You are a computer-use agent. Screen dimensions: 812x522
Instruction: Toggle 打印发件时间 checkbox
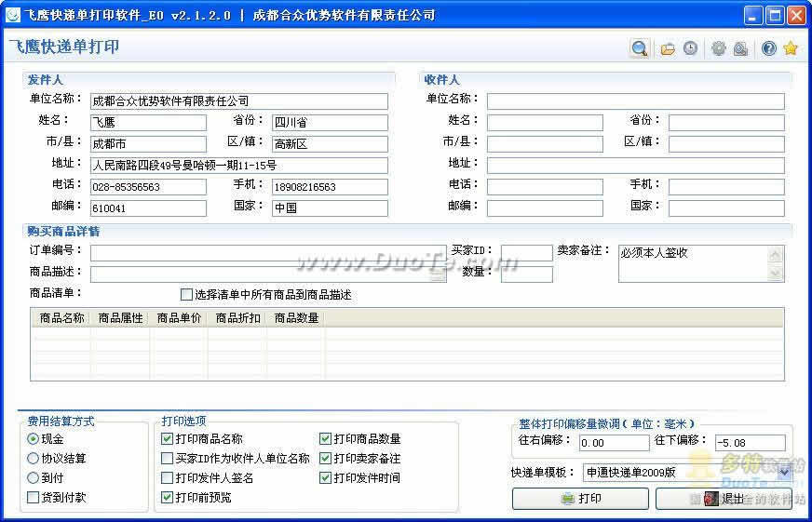[x=325, y=477]
